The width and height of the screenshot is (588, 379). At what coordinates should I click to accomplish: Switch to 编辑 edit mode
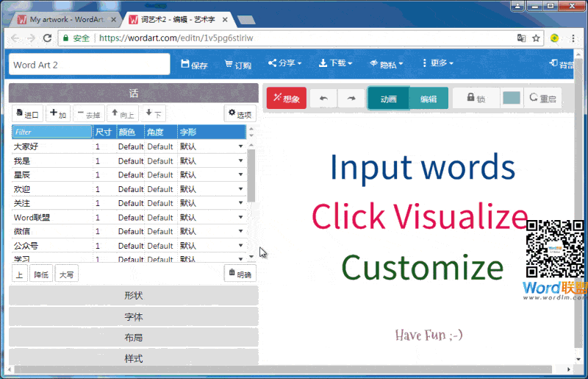click(x=428, y=99)
